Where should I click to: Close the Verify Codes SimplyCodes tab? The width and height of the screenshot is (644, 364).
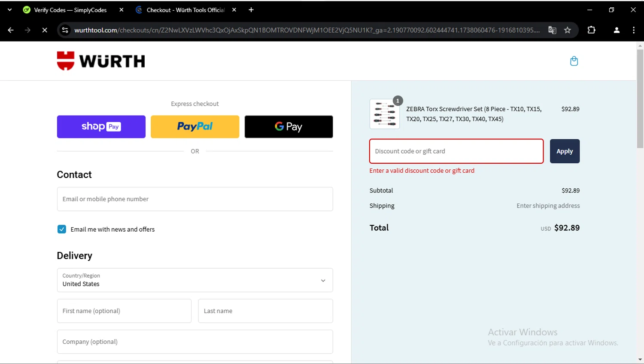(x=122, y=10)
